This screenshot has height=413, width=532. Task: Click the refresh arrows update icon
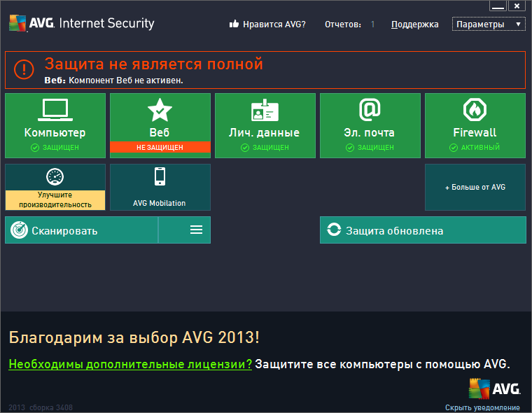click(334, 230)
